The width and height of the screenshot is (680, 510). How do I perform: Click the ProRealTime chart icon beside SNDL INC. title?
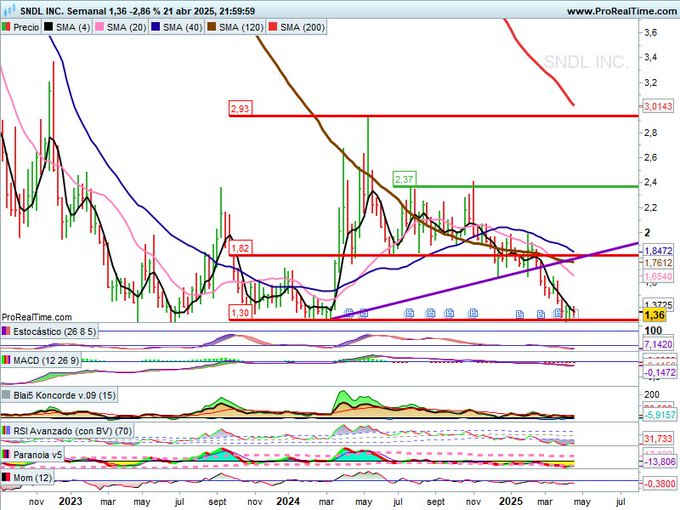[10, 10]
